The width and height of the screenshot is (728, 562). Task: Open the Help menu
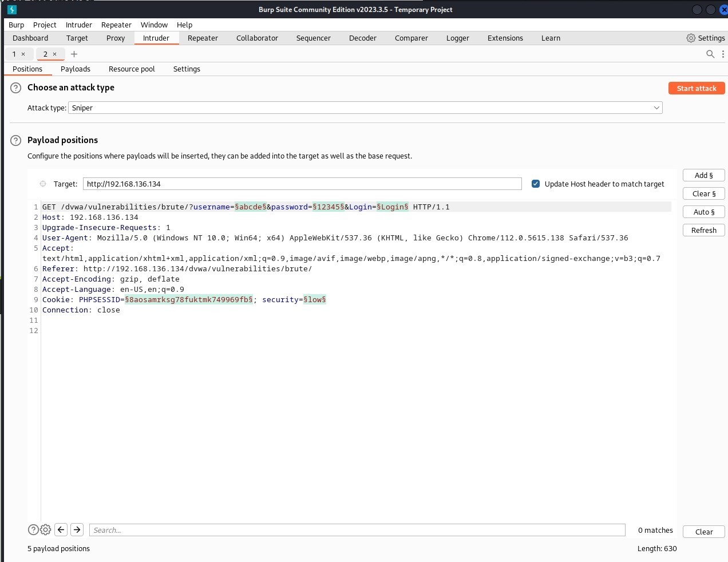(184, 25)
